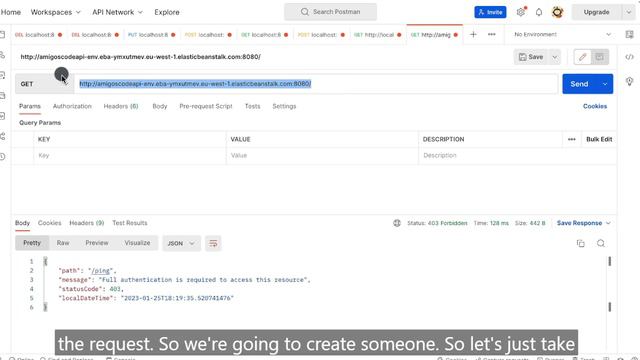
Task: Search within the response body
Action: tap(601, 243)
